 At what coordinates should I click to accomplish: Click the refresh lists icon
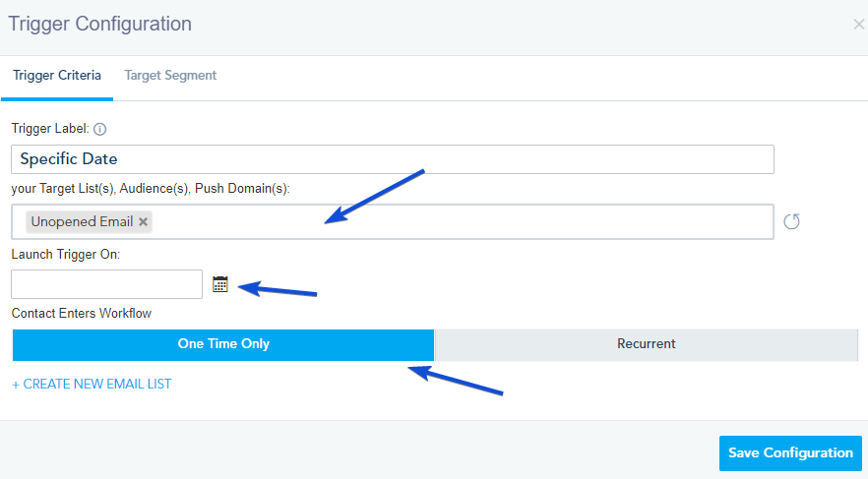click(791, 221)
